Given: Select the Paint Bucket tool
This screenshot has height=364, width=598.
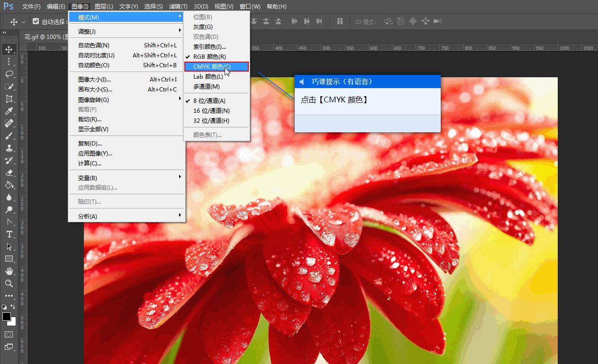Looking at the screenshot, I should (x=9, y=185).
